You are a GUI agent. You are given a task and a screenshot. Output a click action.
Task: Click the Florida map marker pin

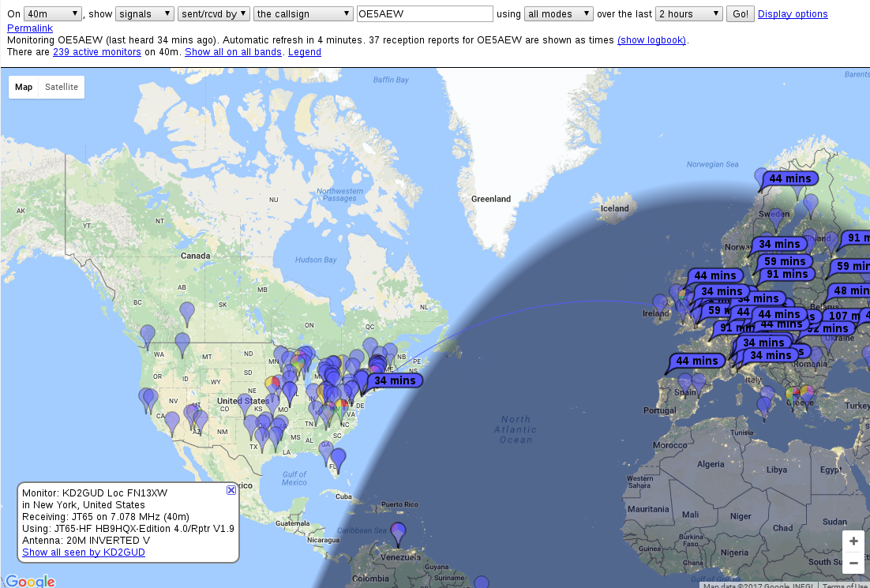[338, 458]
